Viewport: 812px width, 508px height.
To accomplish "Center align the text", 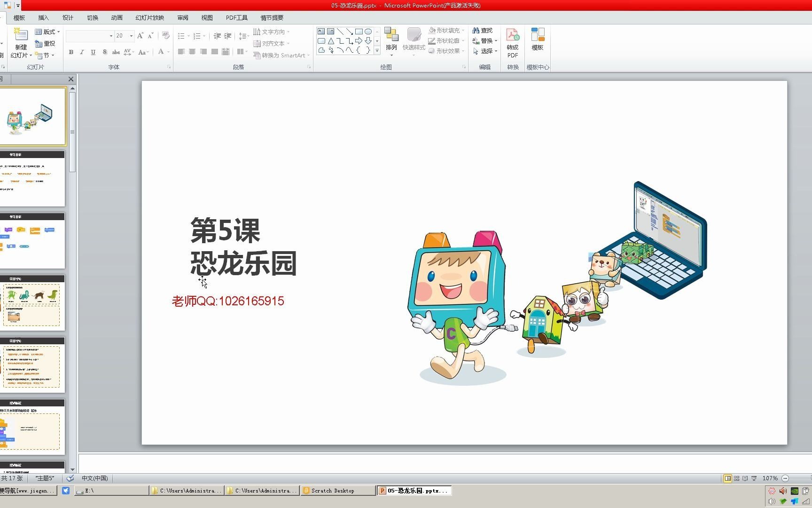I will tap(192, 52).
